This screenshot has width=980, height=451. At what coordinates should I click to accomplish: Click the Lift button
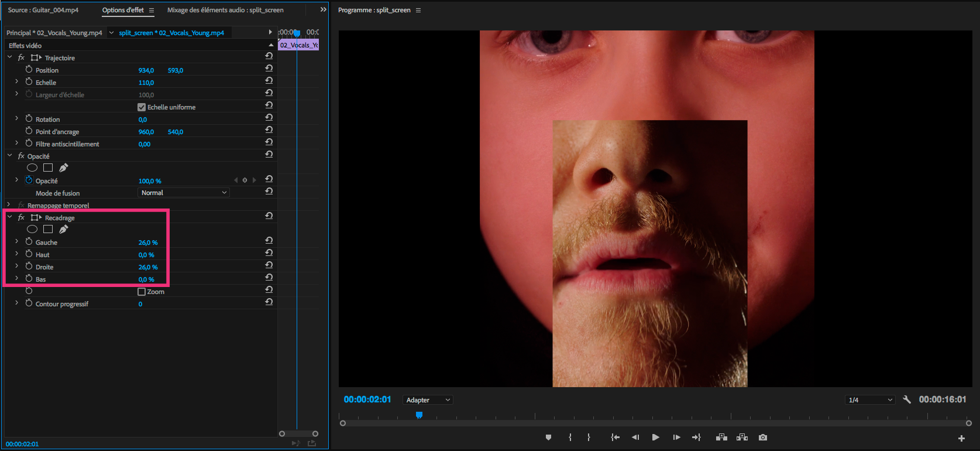point(721,438)
